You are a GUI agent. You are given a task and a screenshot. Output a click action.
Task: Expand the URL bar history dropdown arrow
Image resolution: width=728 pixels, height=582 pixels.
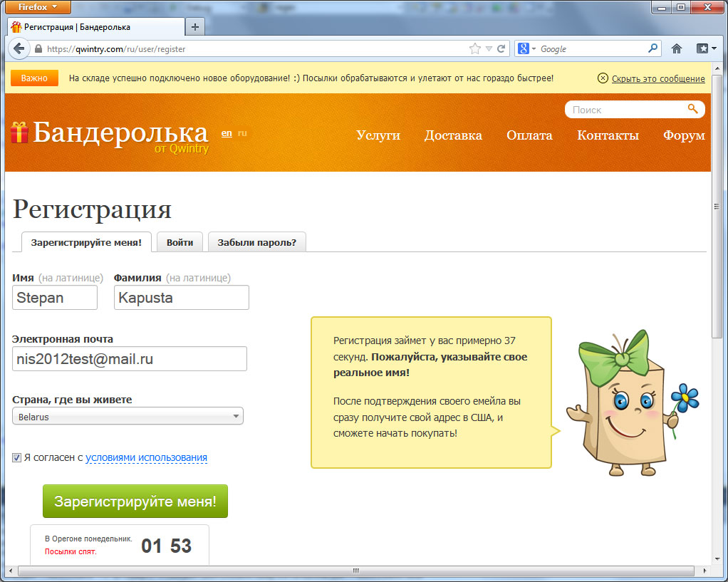pyautogui.click(x=489, y=49)
